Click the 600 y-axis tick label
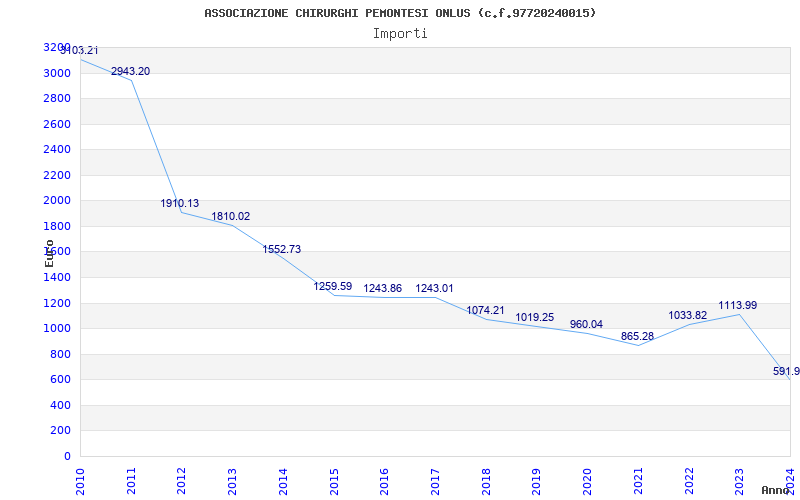 [x=61, y=380]
